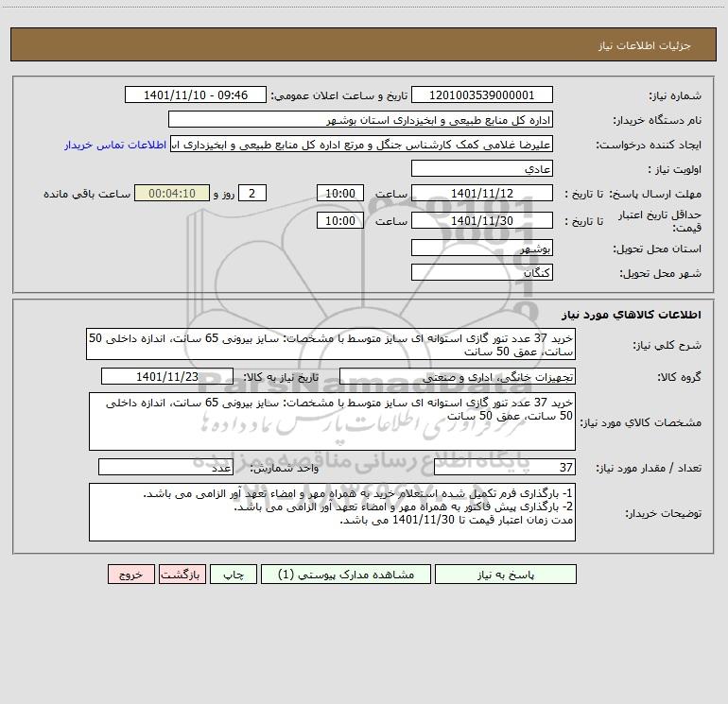Click the تعداد / مقدار مورد نیاز label
Viewport: 728px width, 704px height.
[649, 469]
